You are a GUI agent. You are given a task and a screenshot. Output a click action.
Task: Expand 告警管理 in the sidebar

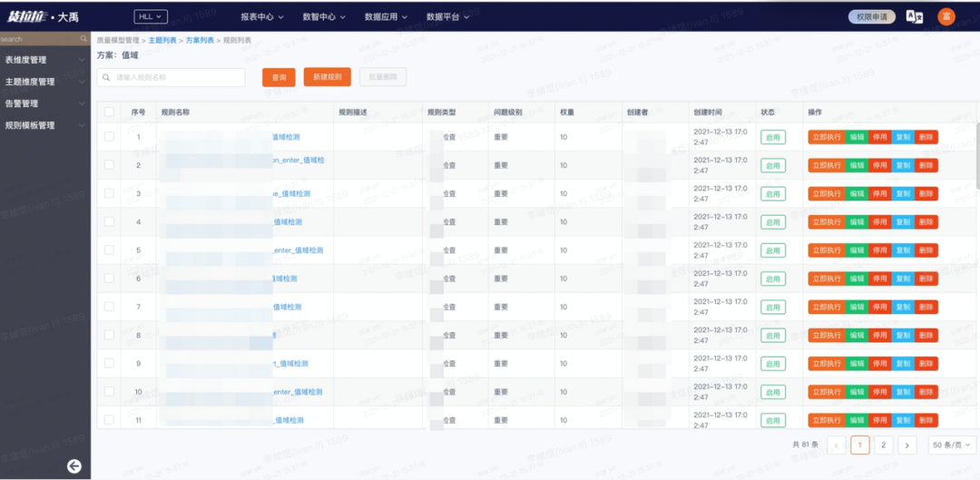(45, 103)
